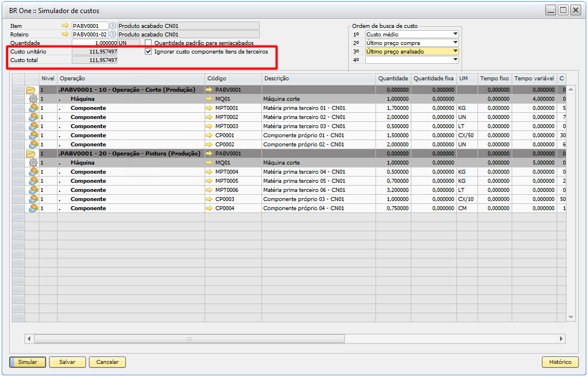This screenshot has width=588, height=377.
Task: Open the empty 4º cost order dropdown
Action: [455, 59]
